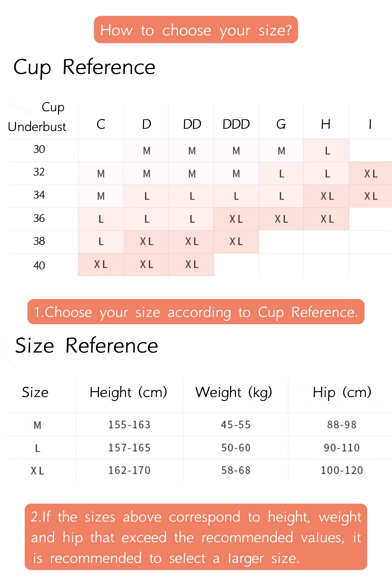Select the 'Weight (kg)' column header
This screenshot has width=392, height=588.
(234, 392)
